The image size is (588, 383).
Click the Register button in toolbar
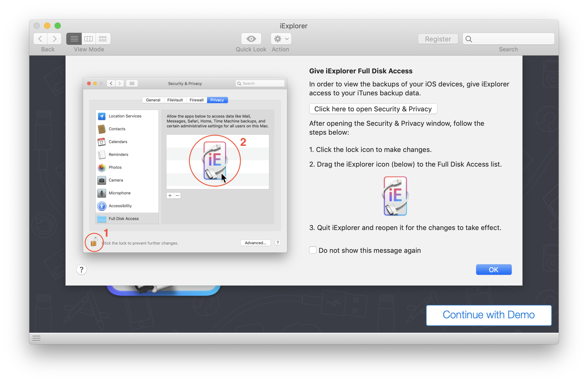(x=438, y=39)
